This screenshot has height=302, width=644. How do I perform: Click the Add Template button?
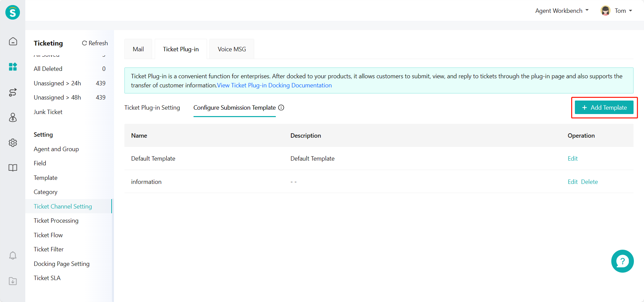pos(604,108)
